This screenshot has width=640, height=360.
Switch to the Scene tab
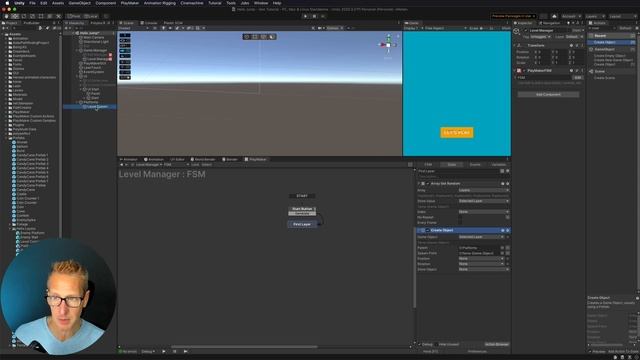tap(127, 23)
